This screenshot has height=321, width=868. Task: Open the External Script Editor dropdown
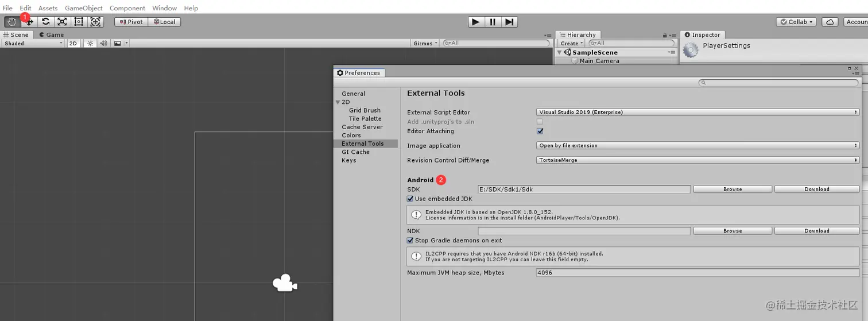tap(697, 113)
